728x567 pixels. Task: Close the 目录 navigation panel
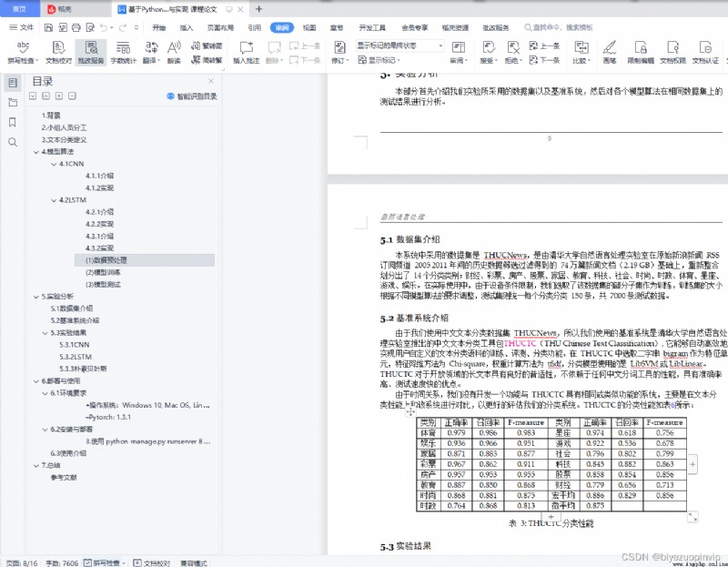(211, 81)
